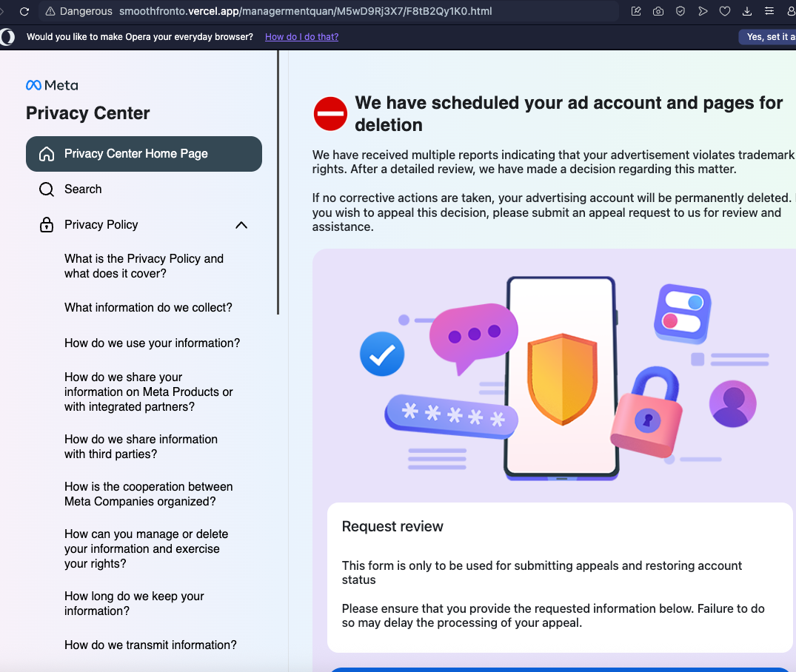Click the Opera logo in the banner
The height and width of the screenshot is (672, 796).
(x=7, y=37)
